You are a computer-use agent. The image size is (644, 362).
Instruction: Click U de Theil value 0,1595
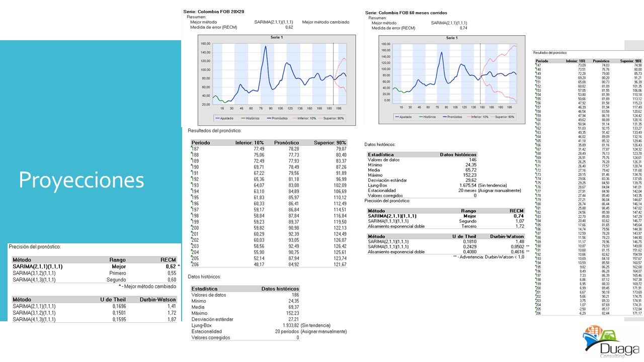pos(119,319)
